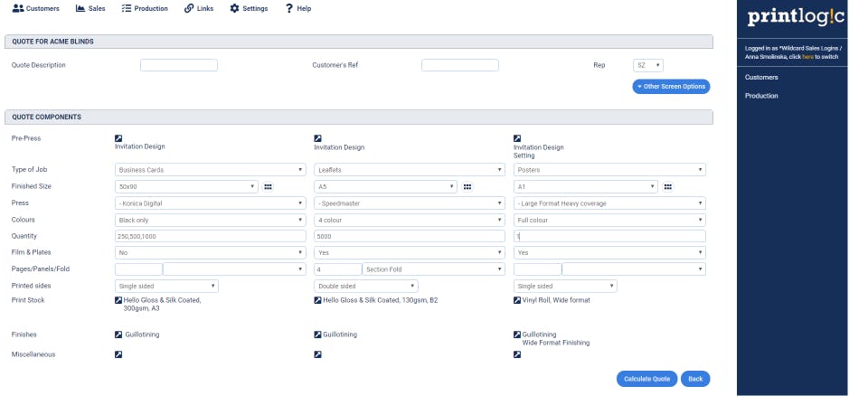Click the Quote Description input field
This screenshot has height=396, width=868.
click(179, 65)
